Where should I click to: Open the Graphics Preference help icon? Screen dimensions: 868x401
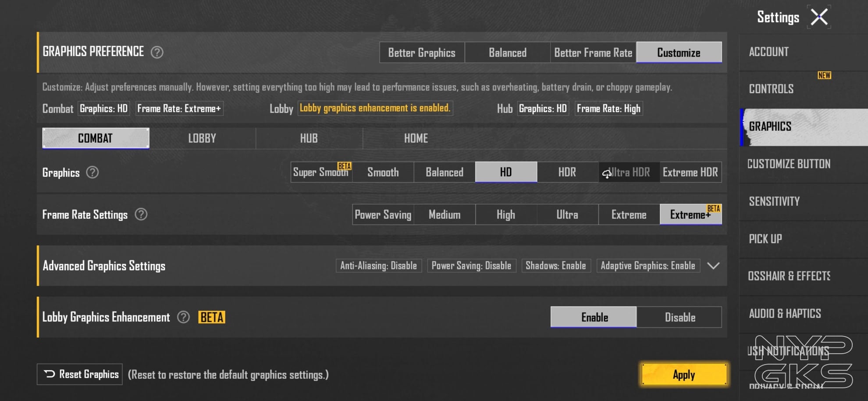(157, 52)
